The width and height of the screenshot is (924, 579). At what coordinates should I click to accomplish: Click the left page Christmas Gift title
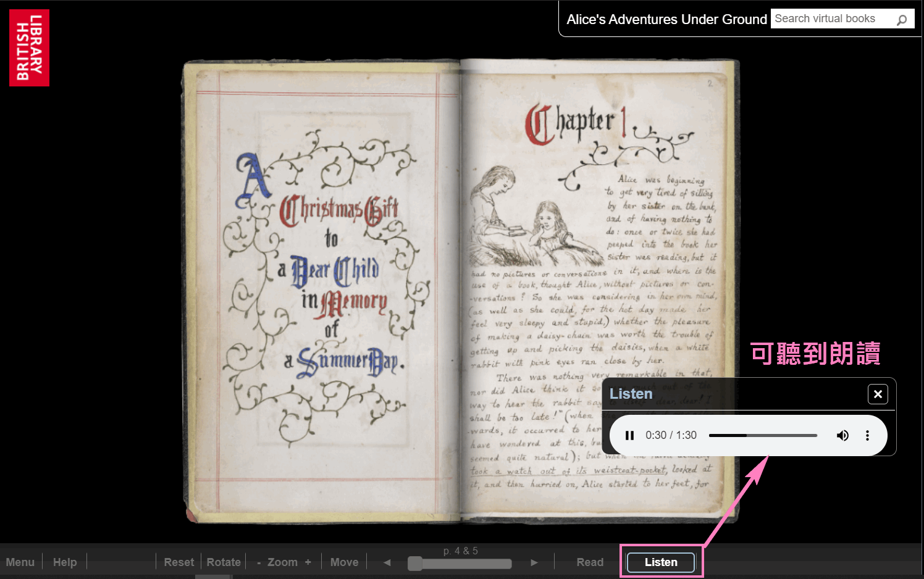(x=339, y=211)
